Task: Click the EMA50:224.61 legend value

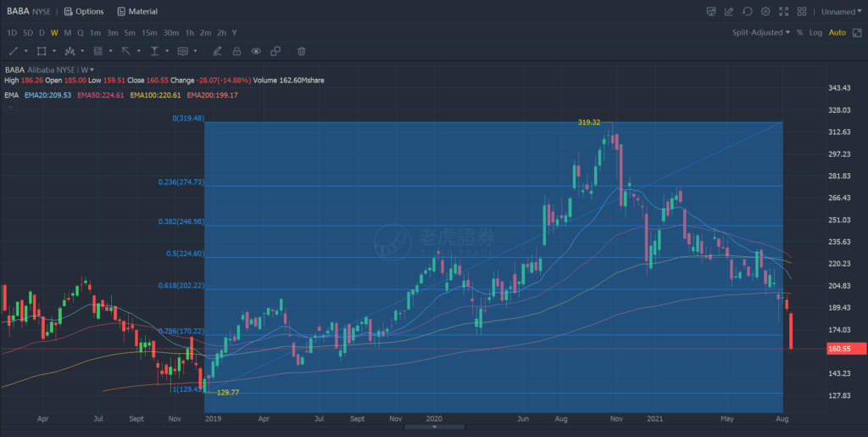Action: 100,95
